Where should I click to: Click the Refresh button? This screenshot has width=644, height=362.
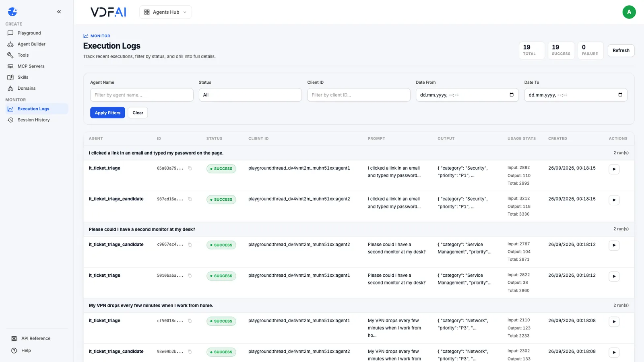pyautogui.click(x=621, y=51)
